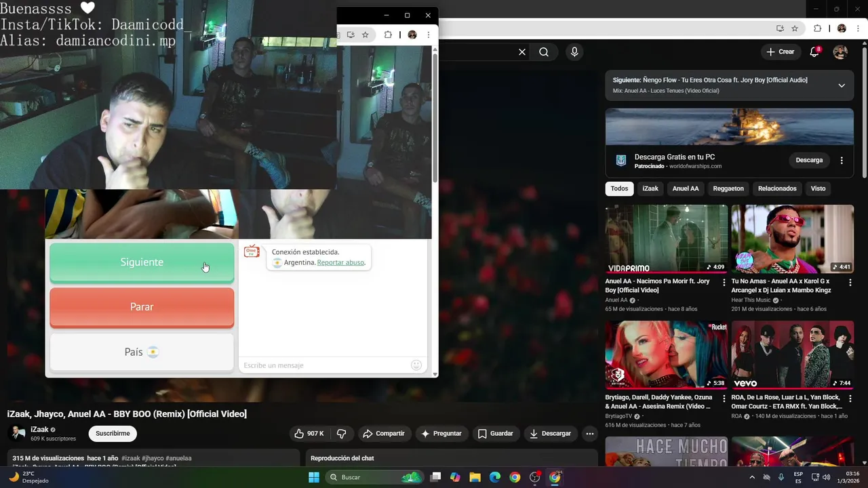Image resolution: width=868 pixels, height=488 pixels.
Task: Click the ad Descarga button
Action: 809,161
